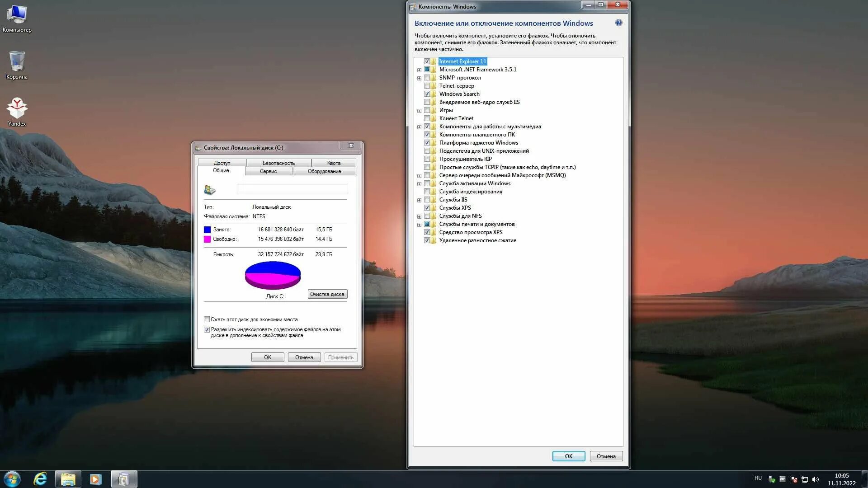Open Windows Media Player taskbar icon
This screenshot has height=488, width=868.
(95, 479)
